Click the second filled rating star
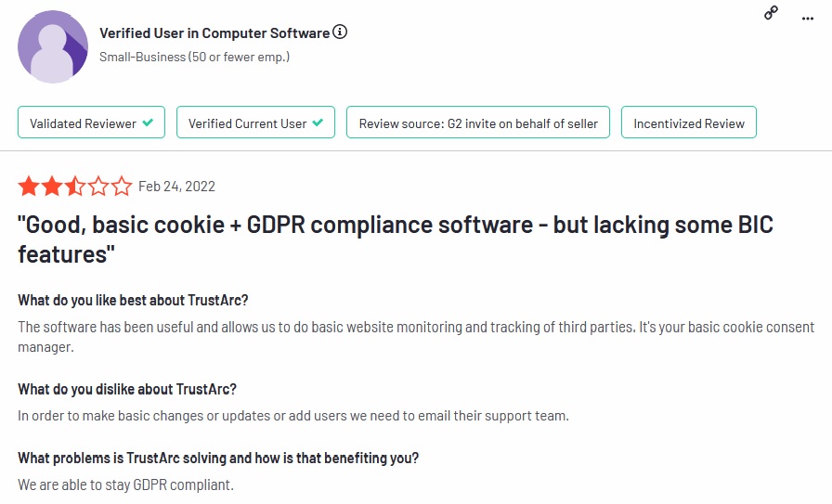Viewport: 832px width, 504px height. click(x=52, y=187)
